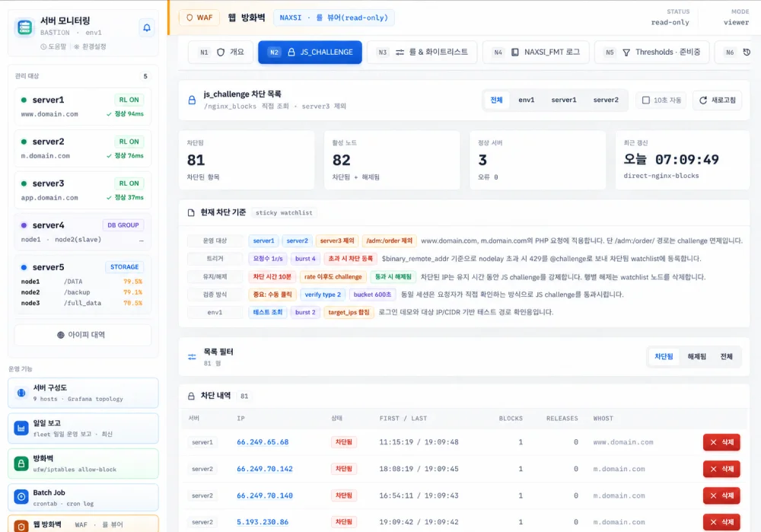The width and height of the screenshot is (761, 532).
Task: Click lock icon beside js_challenge 차단 목록
Action: coord(193,100)
